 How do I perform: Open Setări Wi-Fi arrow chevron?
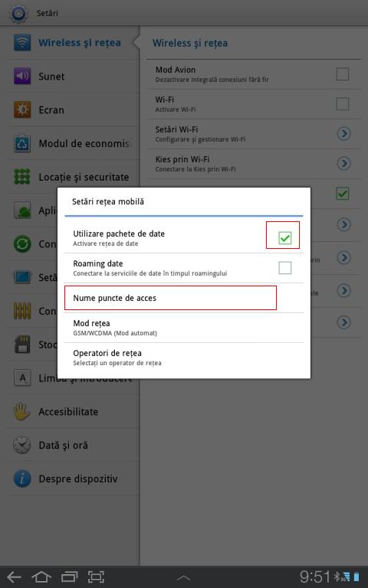coord(343,133)
